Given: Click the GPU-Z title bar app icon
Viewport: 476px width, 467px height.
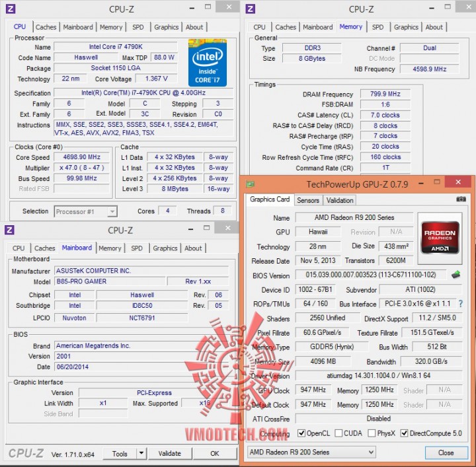Looking at the screenshot, I should (x=250, y=184).
